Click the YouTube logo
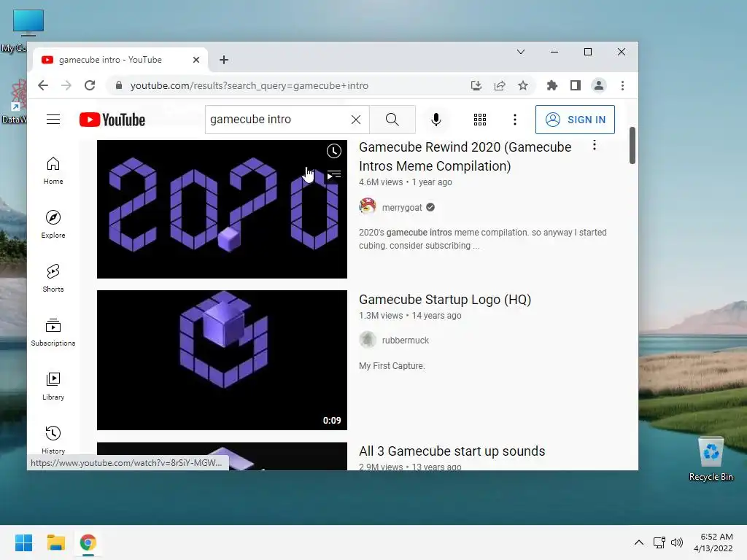This screenshot has width=747, height=560. pyautogui.click(x=112, y=120)
